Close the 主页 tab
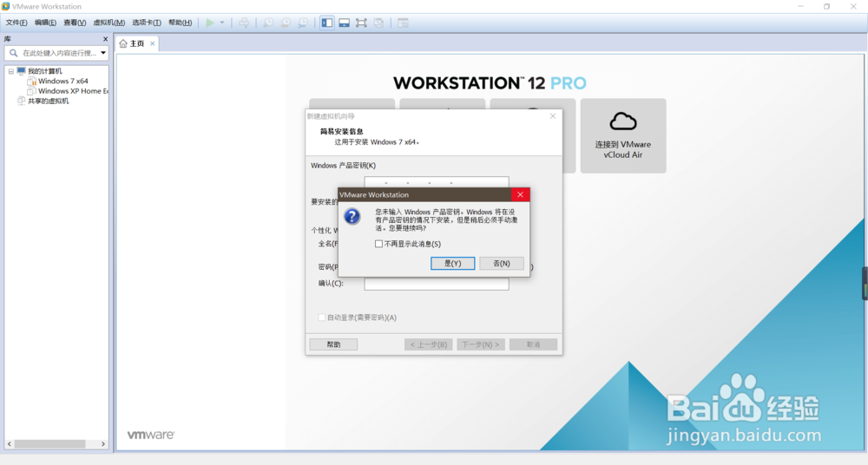Viewport: 868px width, 465px height. click(152, 43)
